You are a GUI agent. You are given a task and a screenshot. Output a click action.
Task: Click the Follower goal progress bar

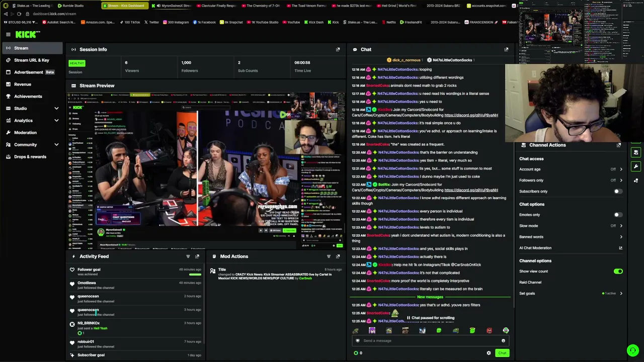(195, 275)
